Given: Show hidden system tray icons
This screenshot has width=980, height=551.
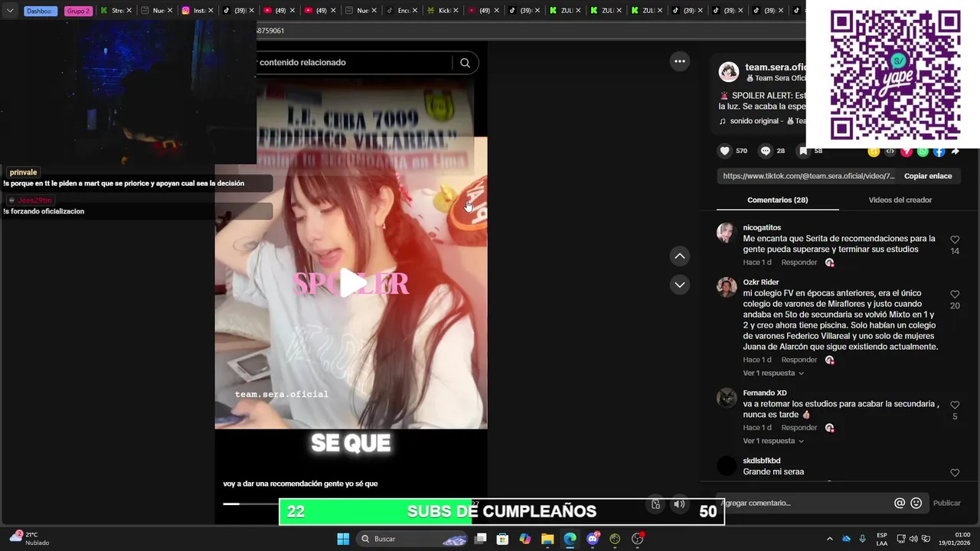Looking at the screenshot, I should (x=829, y=539).
